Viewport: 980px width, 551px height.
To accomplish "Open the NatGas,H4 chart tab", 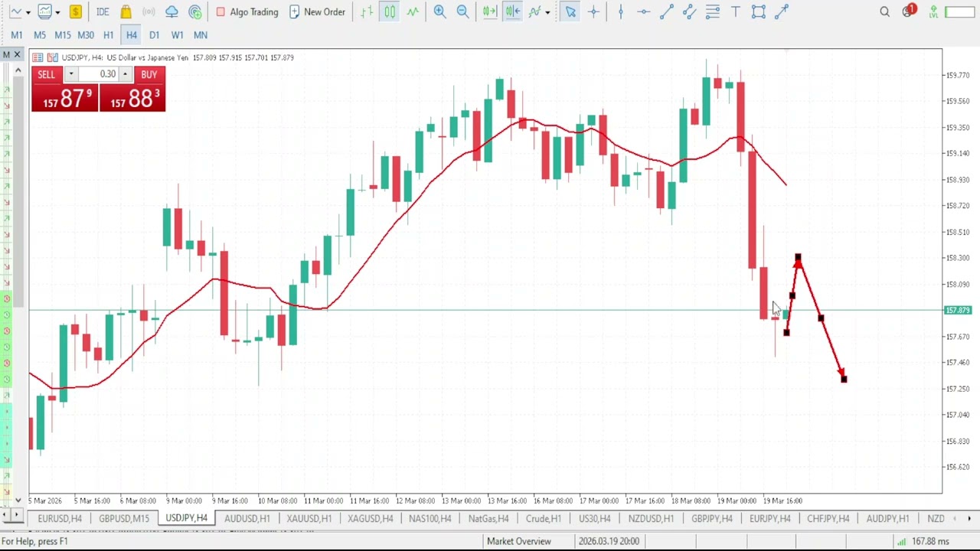I will coord(488,519).
